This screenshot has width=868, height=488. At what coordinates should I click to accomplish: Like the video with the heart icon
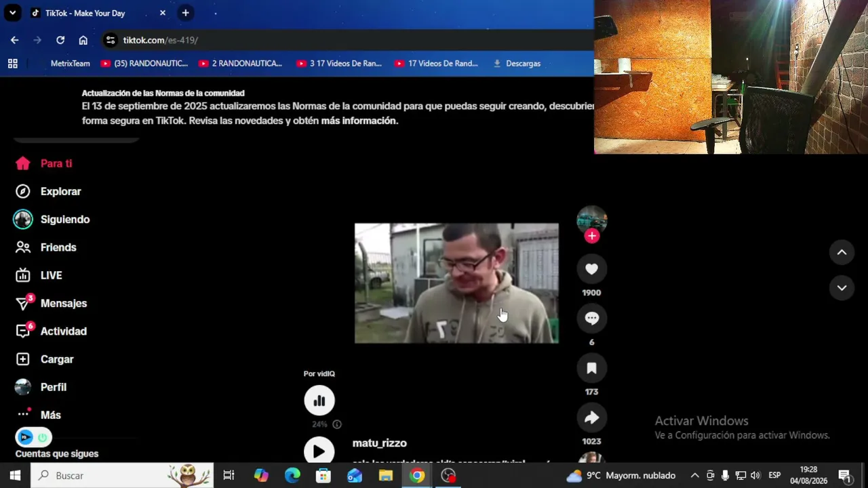point(591,269)
